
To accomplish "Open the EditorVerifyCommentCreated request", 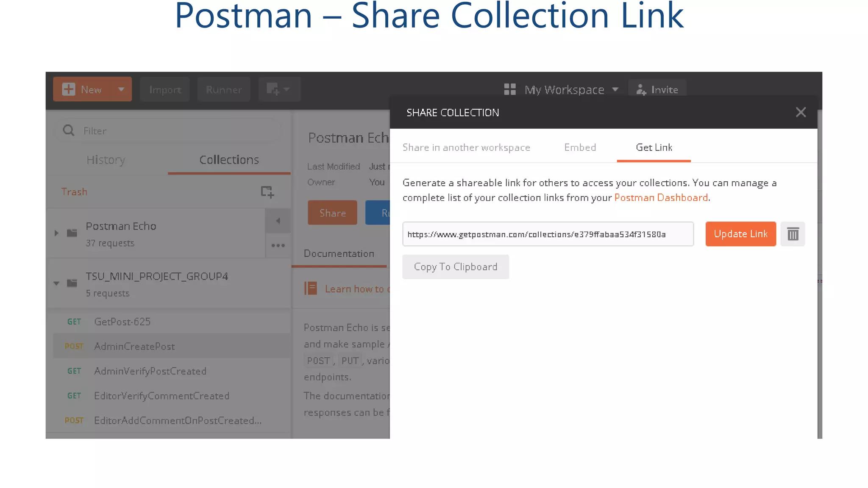I will pyautogui.click(x=172, y=396).
